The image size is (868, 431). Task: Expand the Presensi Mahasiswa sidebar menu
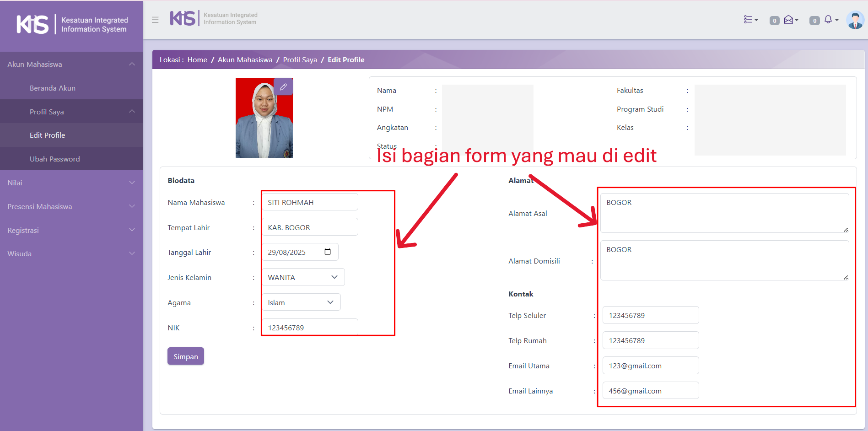[x=71, y=206]
